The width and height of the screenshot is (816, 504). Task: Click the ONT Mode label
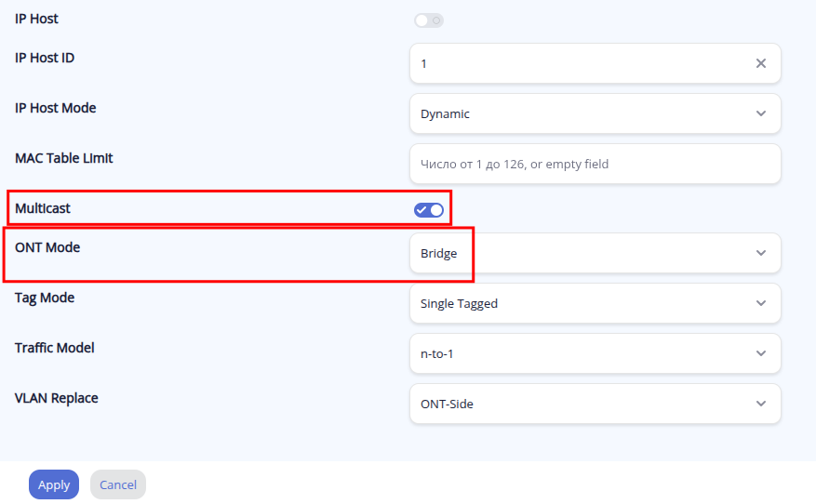point(47,247)
